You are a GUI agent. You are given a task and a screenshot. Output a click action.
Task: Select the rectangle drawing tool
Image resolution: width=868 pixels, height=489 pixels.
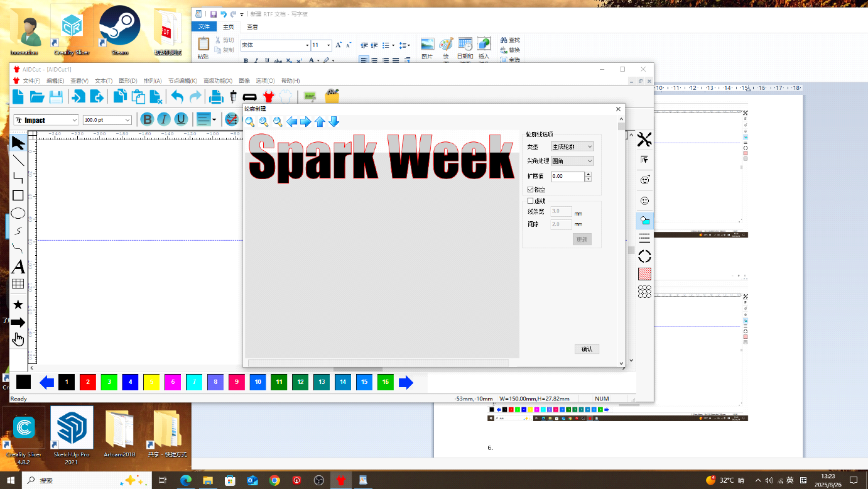[18, 195]
